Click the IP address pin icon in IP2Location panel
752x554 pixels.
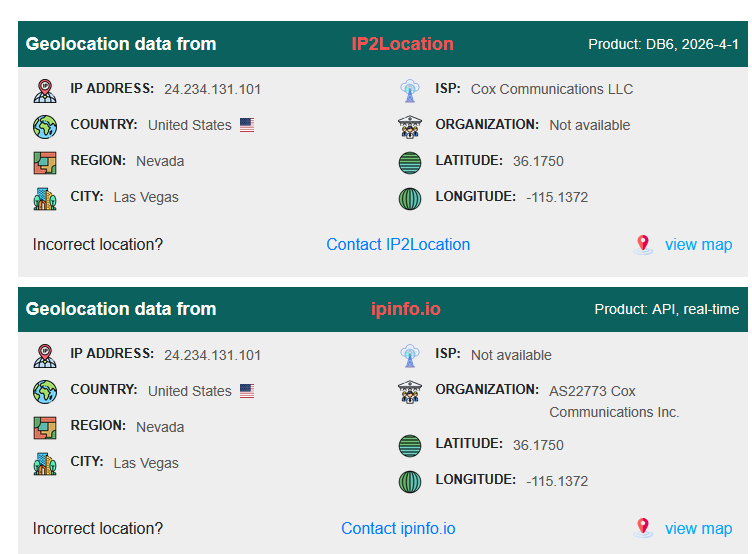pos(45,91)
